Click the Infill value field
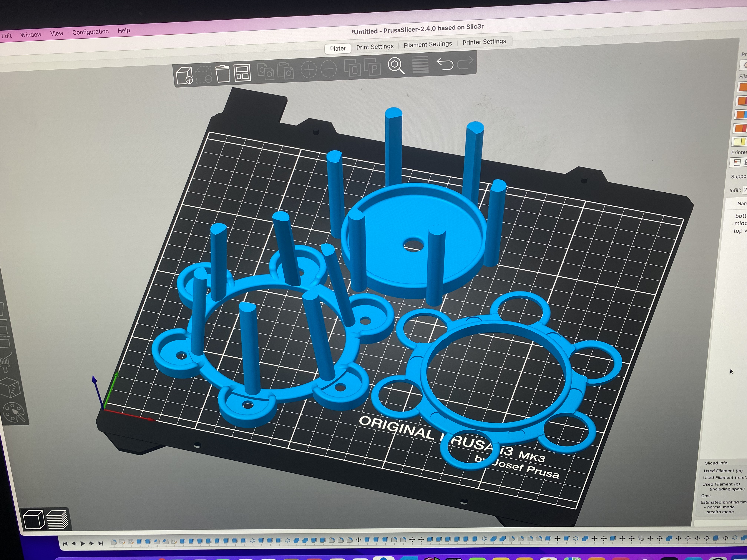The width and height of the screenshot is (747, 560). tap(745, 190)
